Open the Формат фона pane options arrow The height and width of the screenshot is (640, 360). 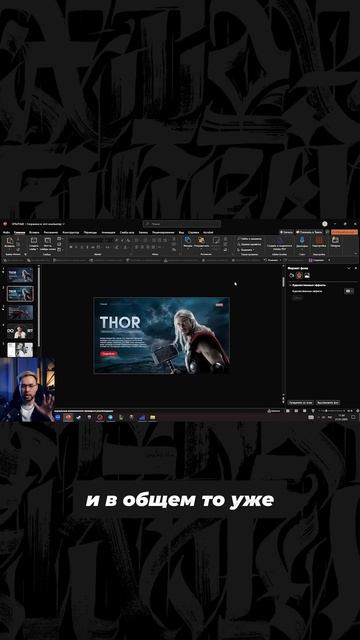[x=349, y=268]
